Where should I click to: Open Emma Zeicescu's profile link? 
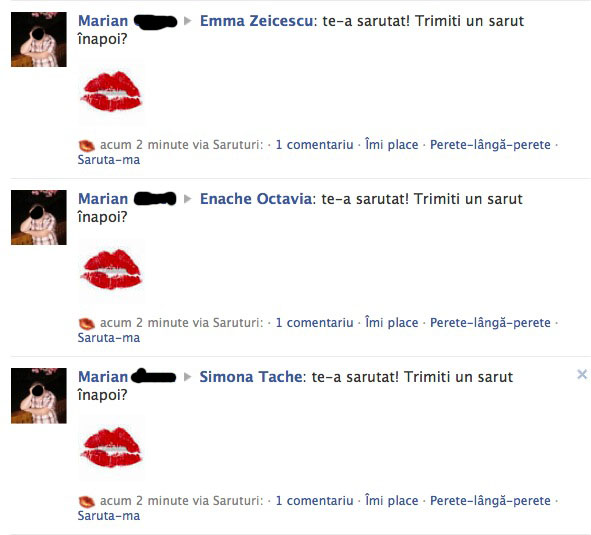(256, 21)
